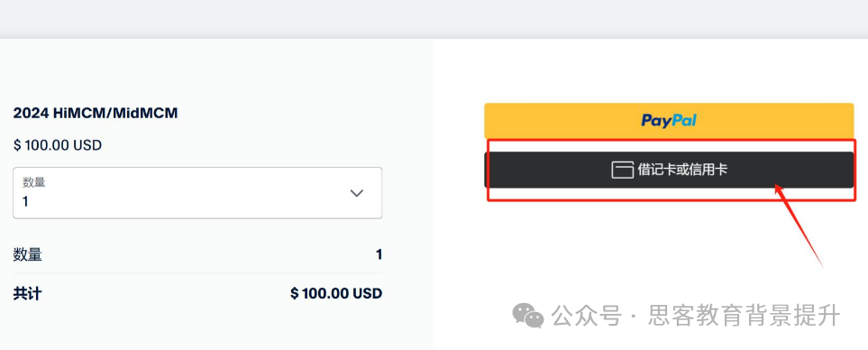Click the bold total $ 100.00 USD amount
The image size is (868, 350).
click(336, 293)
